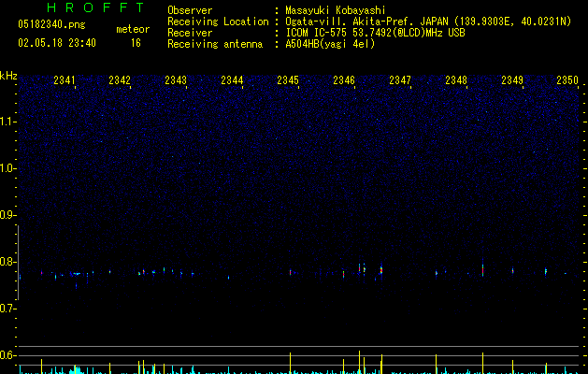This screenshot has height=374, width=588.
Task: Click time marker 2345
Action: [288, 80]
